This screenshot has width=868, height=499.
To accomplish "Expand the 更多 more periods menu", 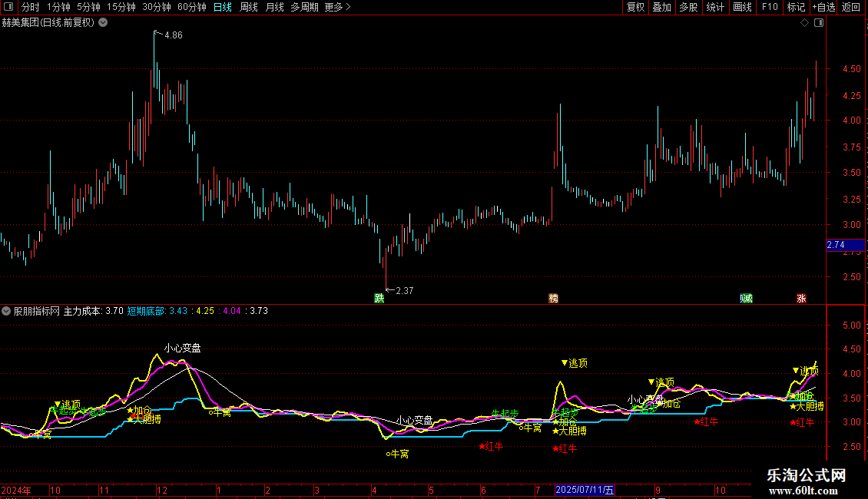I will coord(337,7).
